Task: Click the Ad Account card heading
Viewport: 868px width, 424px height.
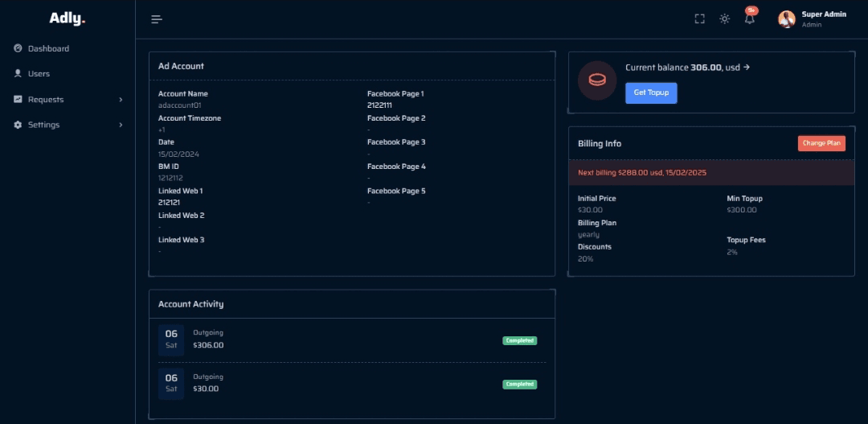Action: click(x=181, y=66)
